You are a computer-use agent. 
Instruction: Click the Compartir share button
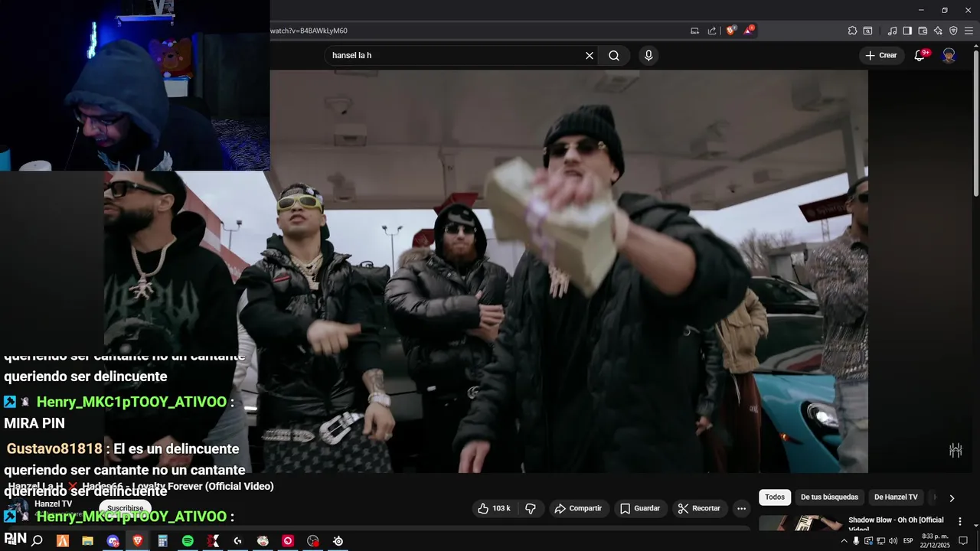579,508
